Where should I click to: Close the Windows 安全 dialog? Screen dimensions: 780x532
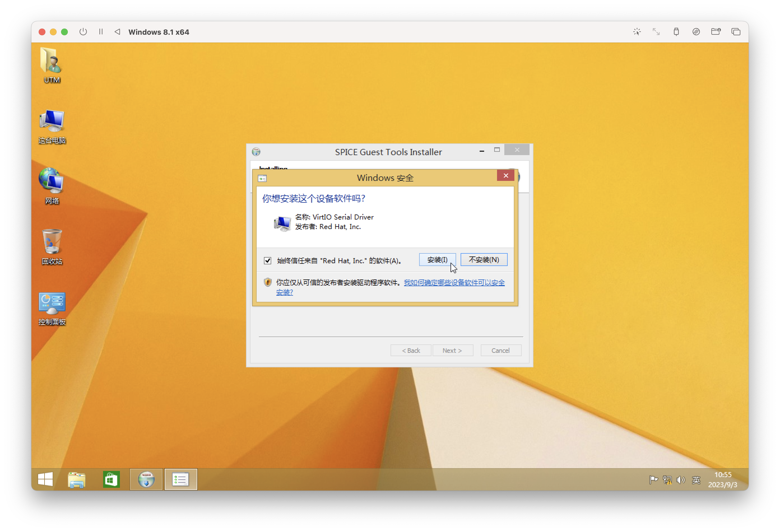click(505, 176)
